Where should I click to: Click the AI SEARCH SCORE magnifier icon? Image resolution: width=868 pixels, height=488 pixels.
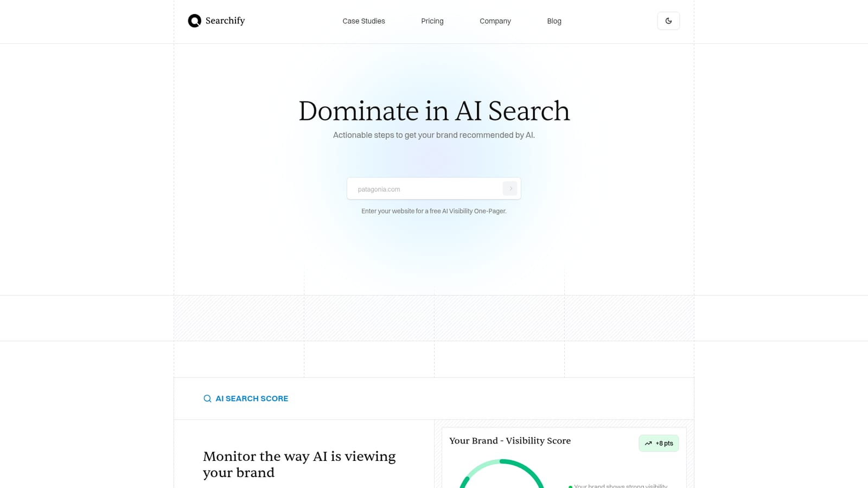pyautogui.click(x=207, y=399)
